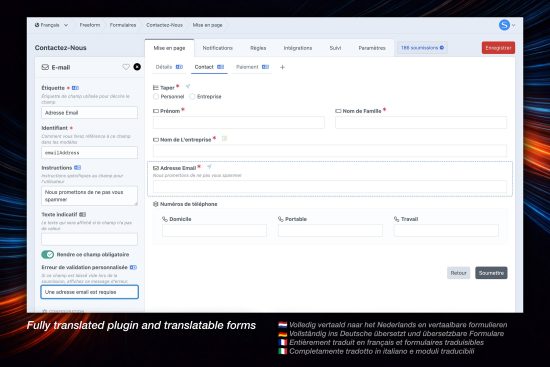Click the empty Texte indicatif input
Image resolution: width=550 pixels, height=367 pixels.
(89, 239)
